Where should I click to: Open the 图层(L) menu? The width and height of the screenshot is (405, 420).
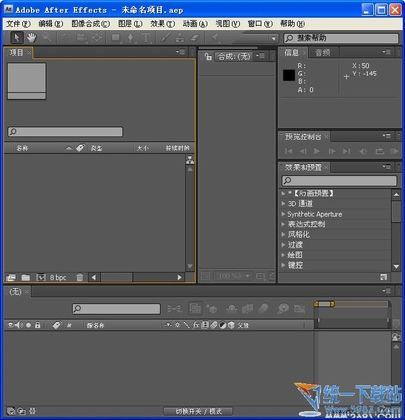(x=130, y=24)
